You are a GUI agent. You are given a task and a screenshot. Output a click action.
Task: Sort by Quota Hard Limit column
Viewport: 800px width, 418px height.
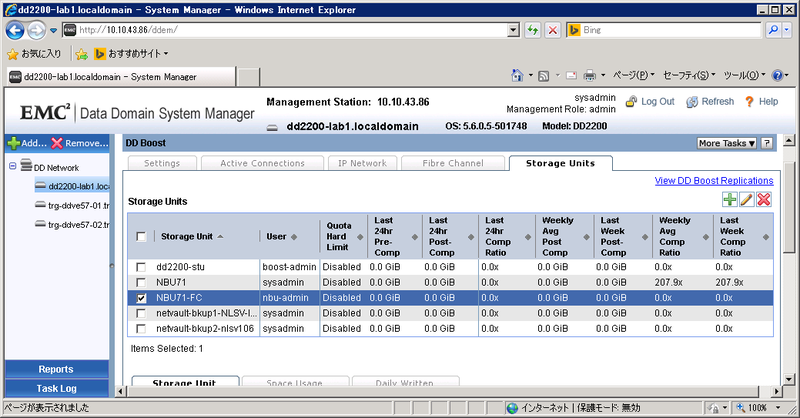343,236
